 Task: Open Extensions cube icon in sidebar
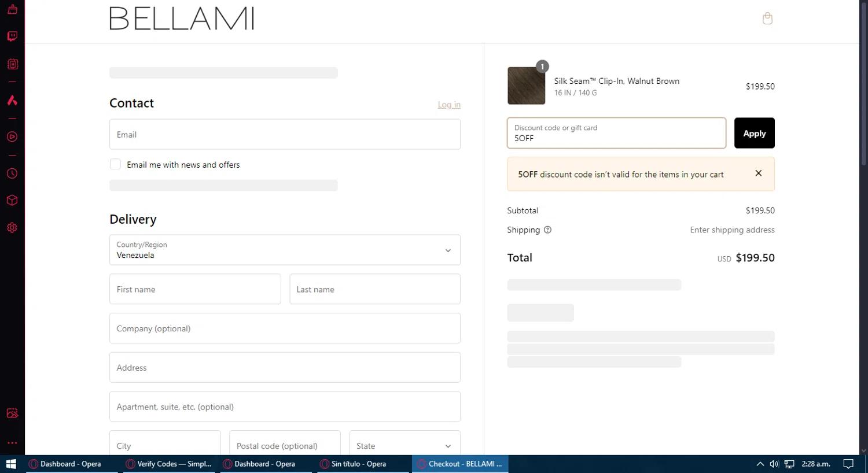12,201
